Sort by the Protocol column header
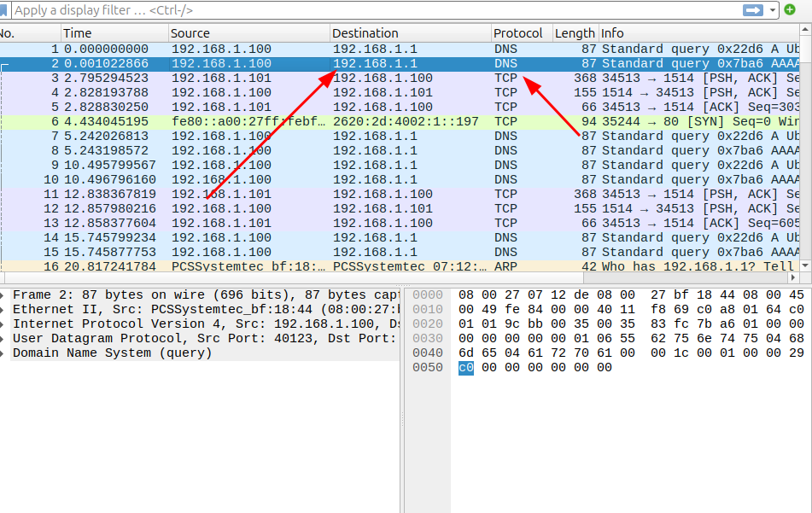This screenshot has height=513, width=812. pos(522,33)
